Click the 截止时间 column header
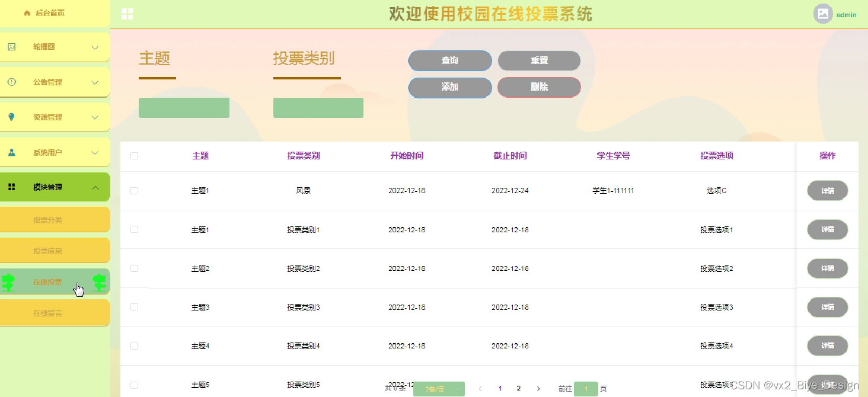The height and width of the screenshot is (397, 868). tap(510, 156)
